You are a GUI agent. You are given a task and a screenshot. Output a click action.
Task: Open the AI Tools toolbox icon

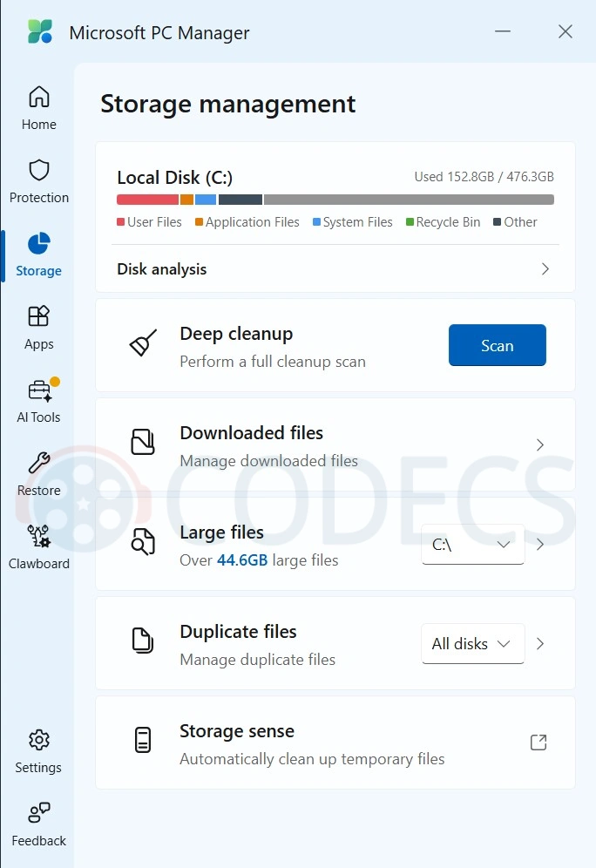click(x=40, y=390)
